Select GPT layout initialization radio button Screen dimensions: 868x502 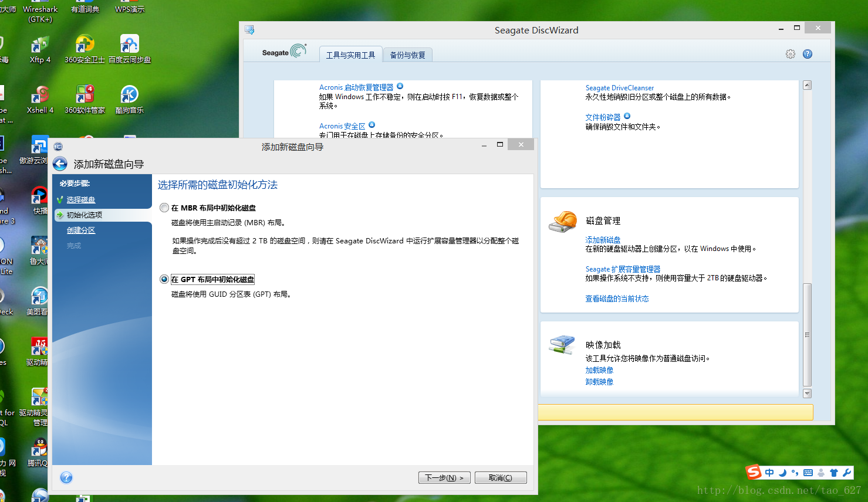click(164, 279)
